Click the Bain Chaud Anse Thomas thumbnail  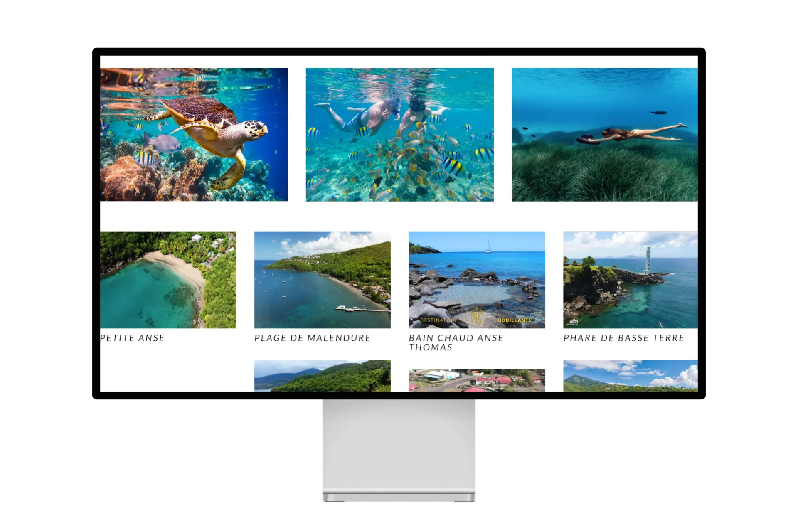[x=477, y=280]
